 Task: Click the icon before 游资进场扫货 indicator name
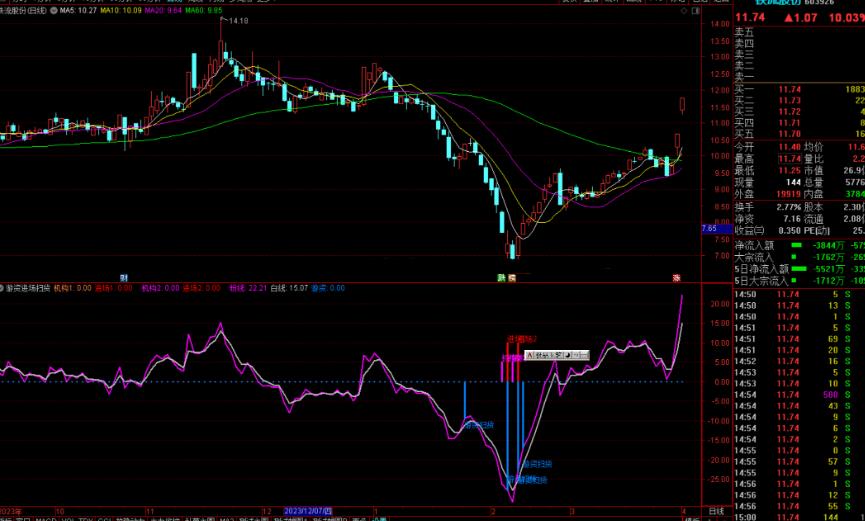(x=2, y=288)
